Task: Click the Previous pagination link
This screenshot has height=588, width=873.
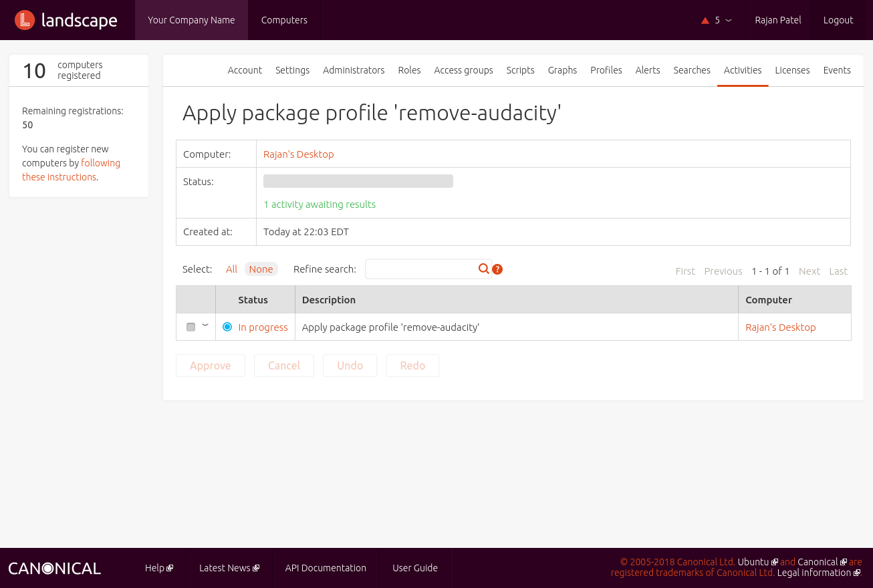Action: click(723, 271)
